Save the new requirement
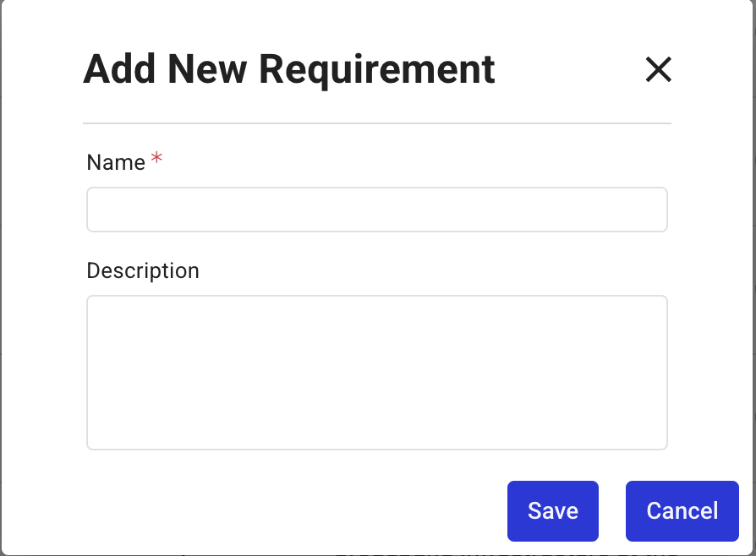This screenshot has height=556, width=756. [552, 510]
